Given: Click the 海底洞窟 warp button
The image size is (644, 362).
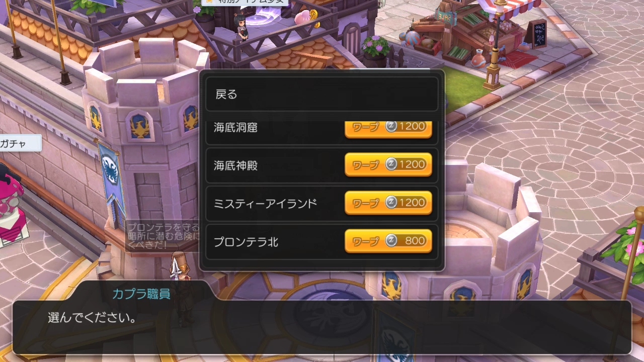Looking at the screenshot, I should coord(388,129).
